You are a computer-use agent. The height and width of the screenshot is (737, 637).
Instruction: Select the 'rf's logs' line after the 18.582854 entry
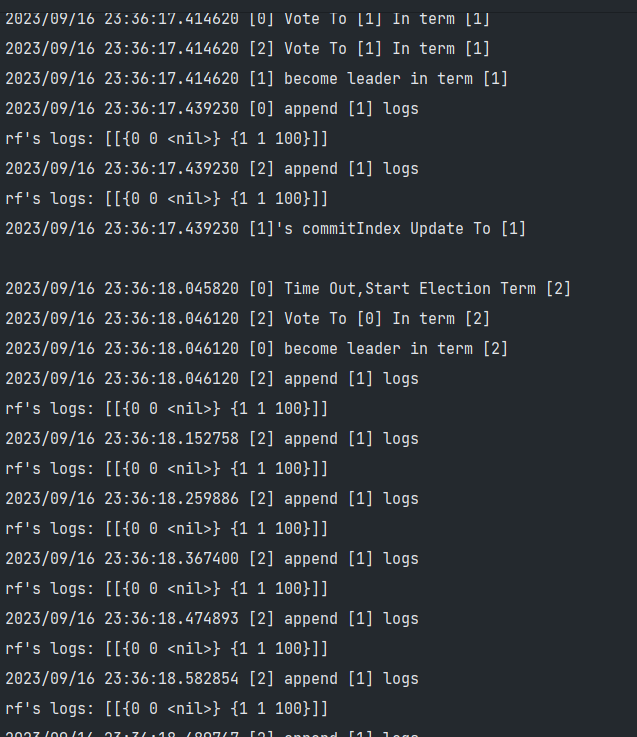[166, 708]
